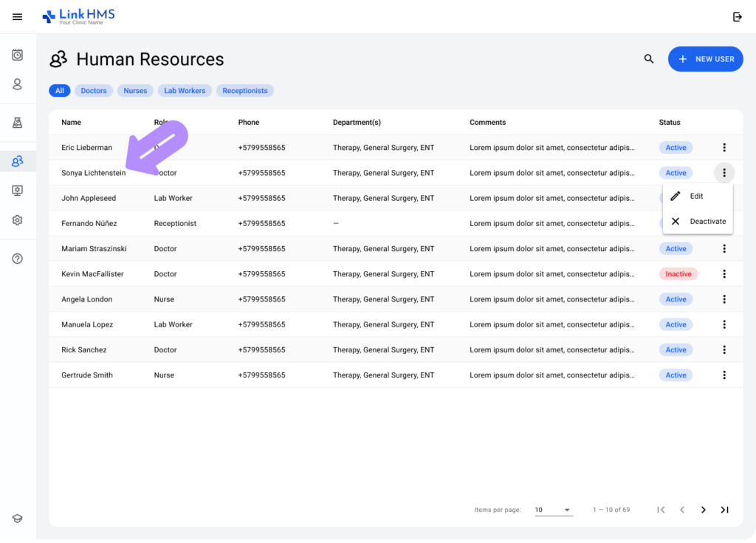Click the search magnifier icon
The height and width of the screenshot is (543, 756).
(x=649, y=59)
